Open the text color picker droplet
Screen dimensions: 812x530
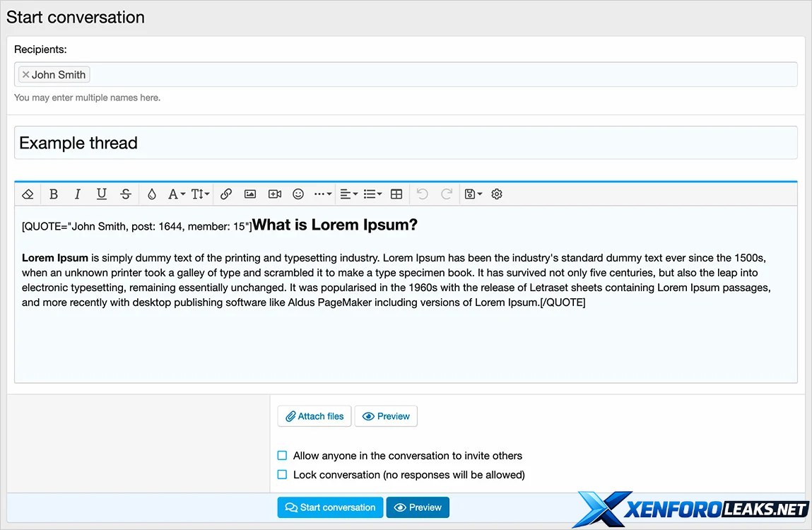152,194
